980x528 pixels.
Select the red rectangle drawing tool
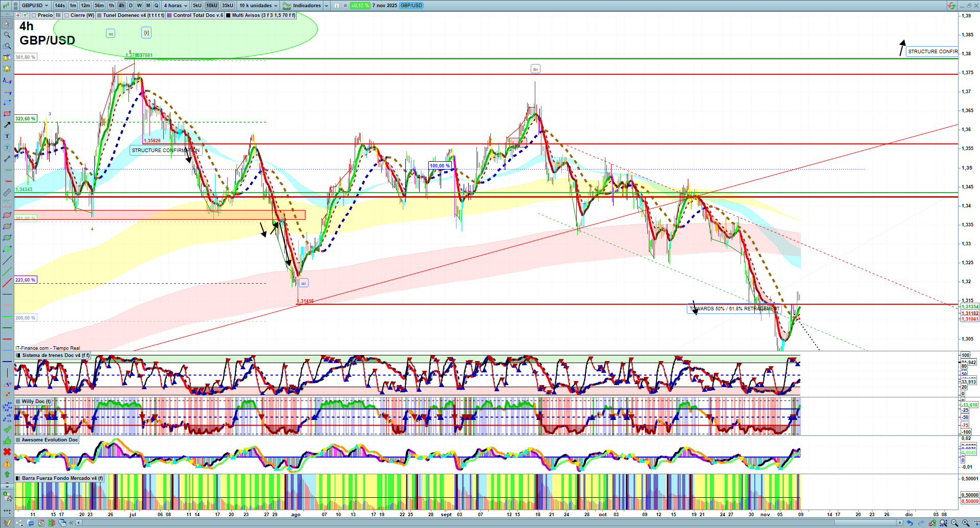point(7,114)
